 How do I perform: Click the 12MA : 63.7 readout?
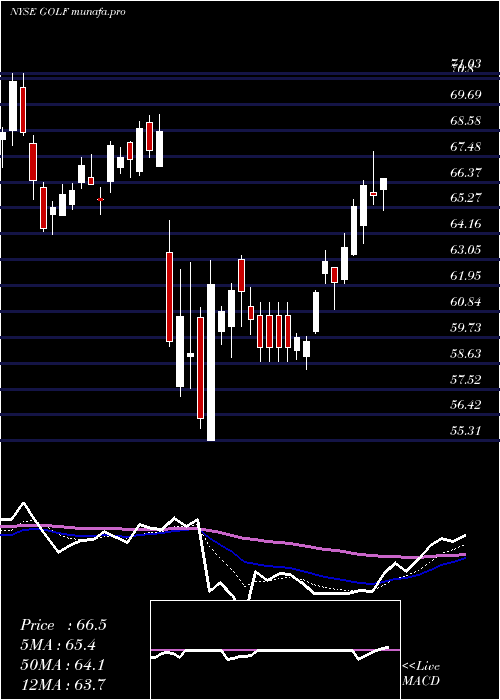(x=63, y=684)
